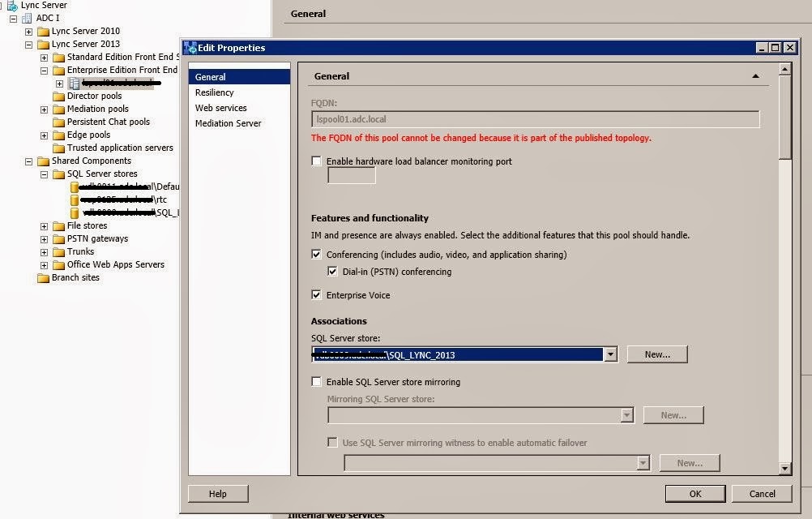Screen dimensions: 812x519
Task: Collapse the Shared Components node
Action: coord(28,161)
